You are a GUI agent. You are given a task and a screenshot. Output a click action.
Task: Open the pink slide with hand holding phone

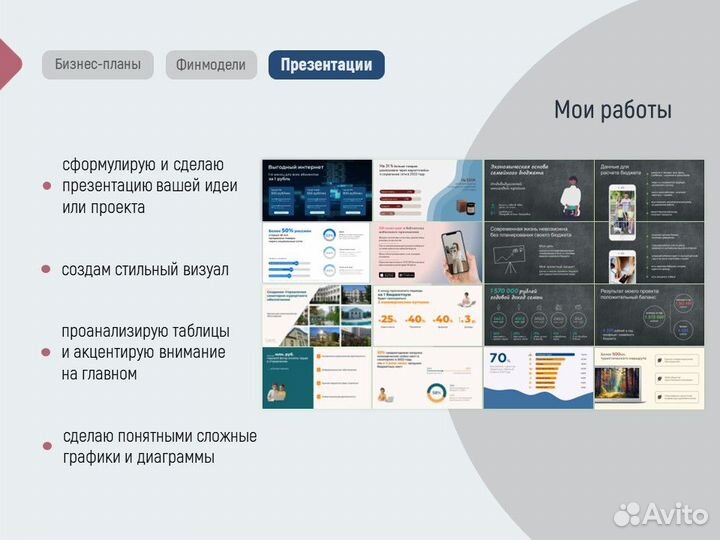(428, 253)
